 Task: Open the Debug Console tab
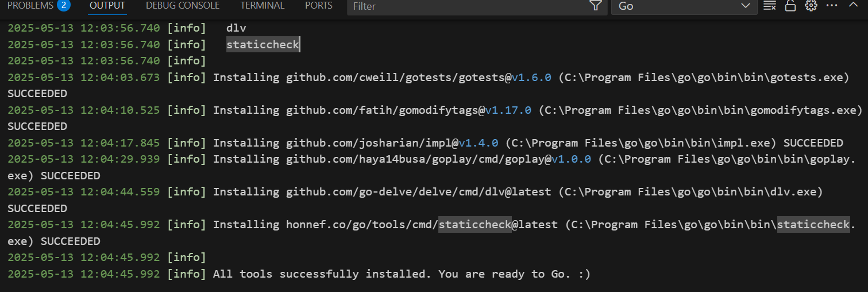183,6
